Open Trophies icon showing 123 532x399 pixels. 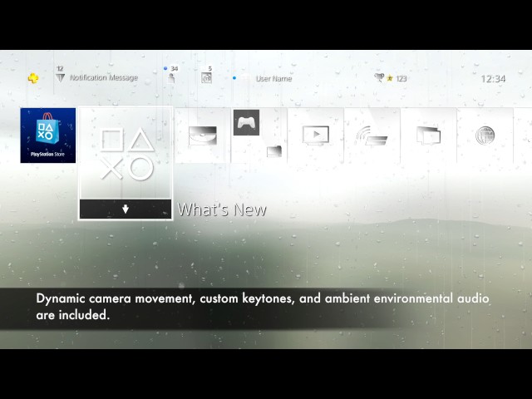pyautogui.click(x=390, y=78)
